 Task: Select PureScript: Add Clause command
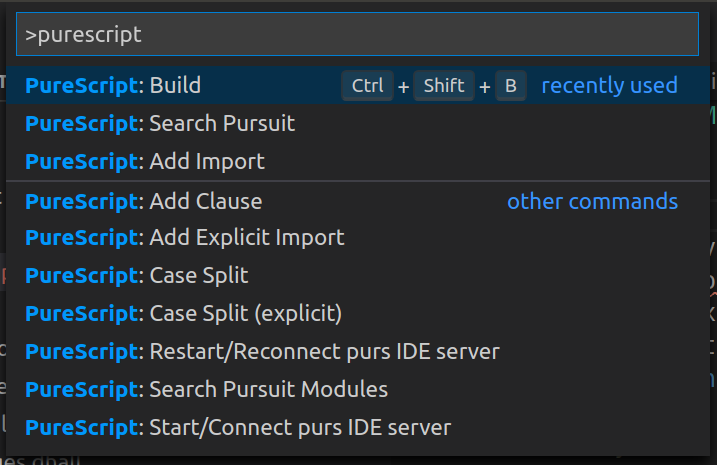pos(358,202)
